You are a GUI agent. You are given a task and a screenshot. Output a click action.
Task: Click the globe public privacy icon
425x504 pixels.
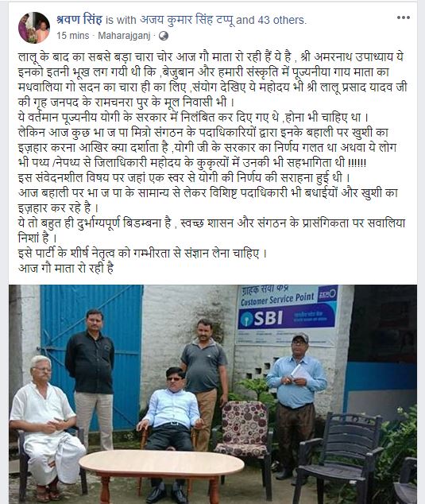(164, 36)
